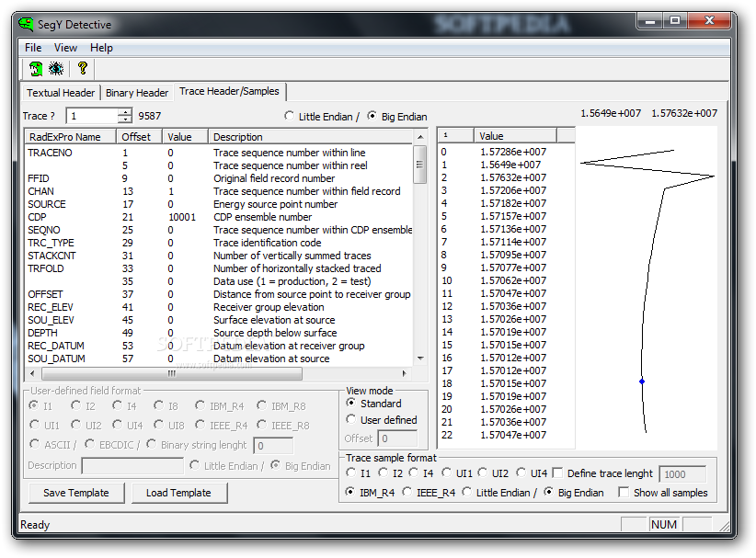The image size is (756, 558).
Task: Click the Description column header
Action: click(311, 137)
